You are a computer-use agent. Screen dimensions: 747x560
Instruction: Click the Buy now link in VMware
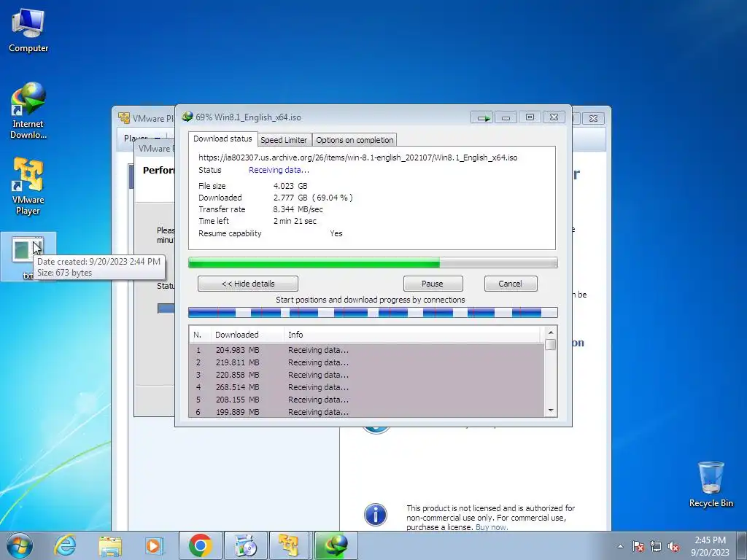coord(491,527)
